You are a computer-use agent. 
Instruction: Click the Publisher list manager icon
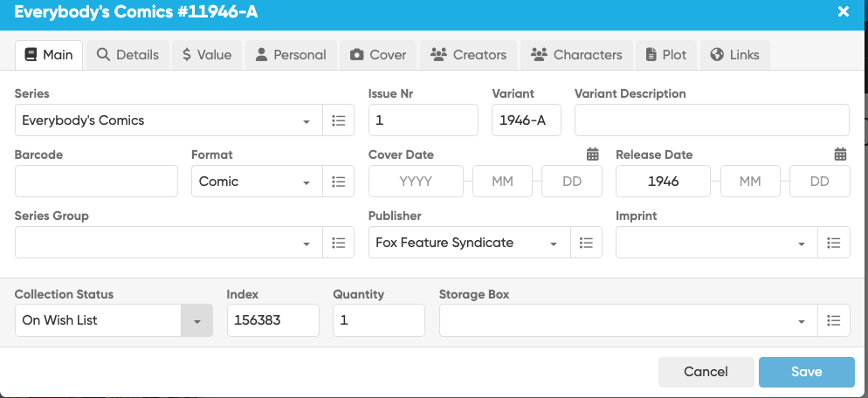pyautogui.click(x=586, y=243)
